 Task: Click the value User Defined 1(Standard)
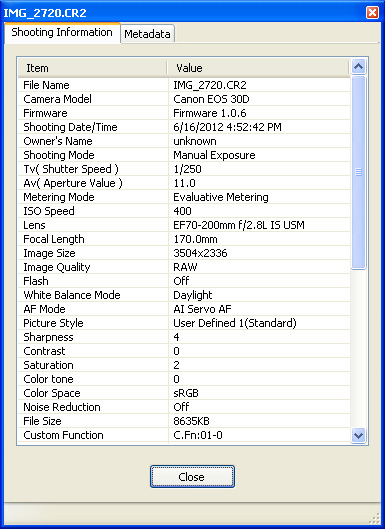[x=235, y=323]
